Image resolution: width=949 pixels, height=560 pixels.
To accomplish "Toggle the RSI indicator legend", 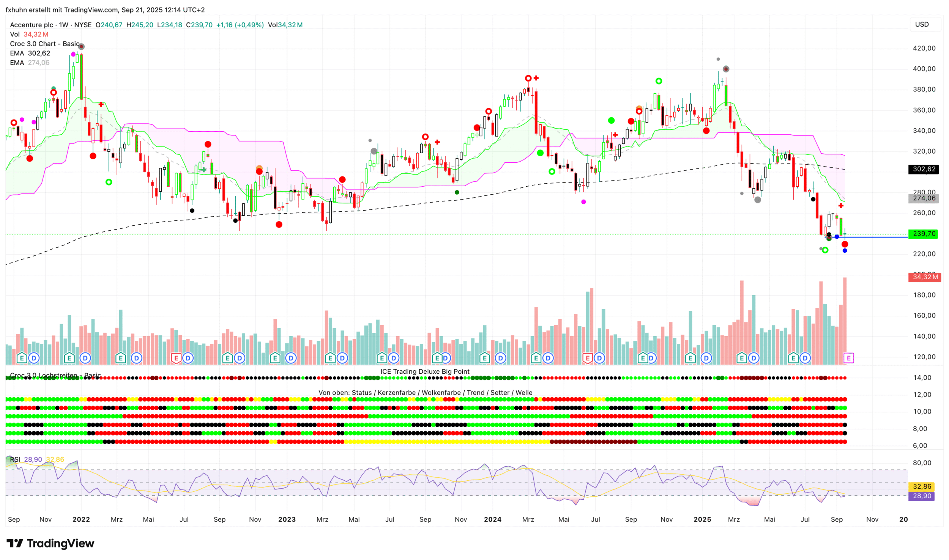I will click(15, 459).
